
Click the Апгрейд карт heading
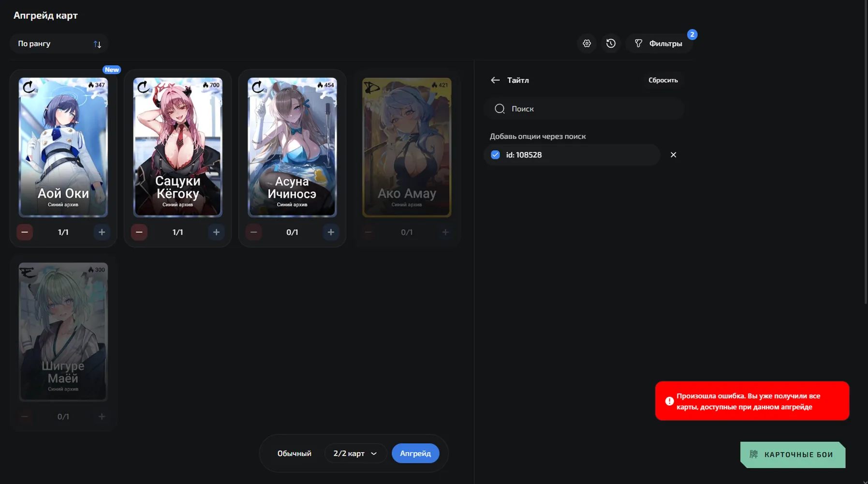coord(45,15)
